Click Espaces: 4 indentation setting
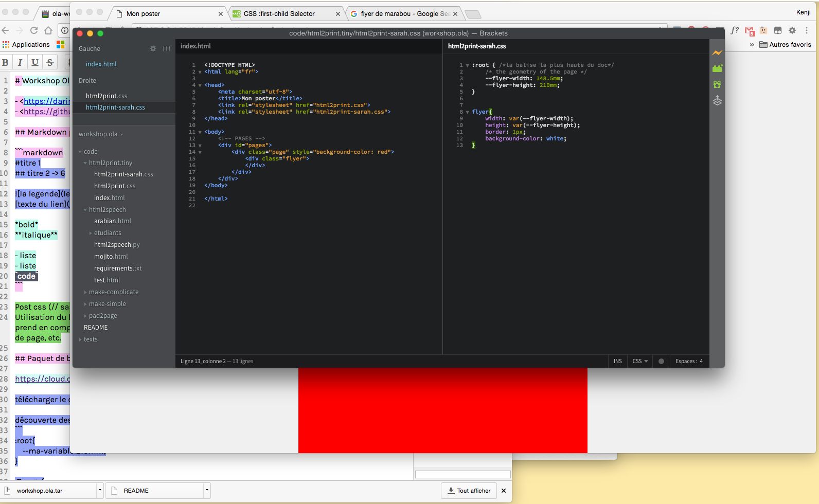Image resolution: width=819 pixels, height=504 pixels. click(x=689, y=361)
